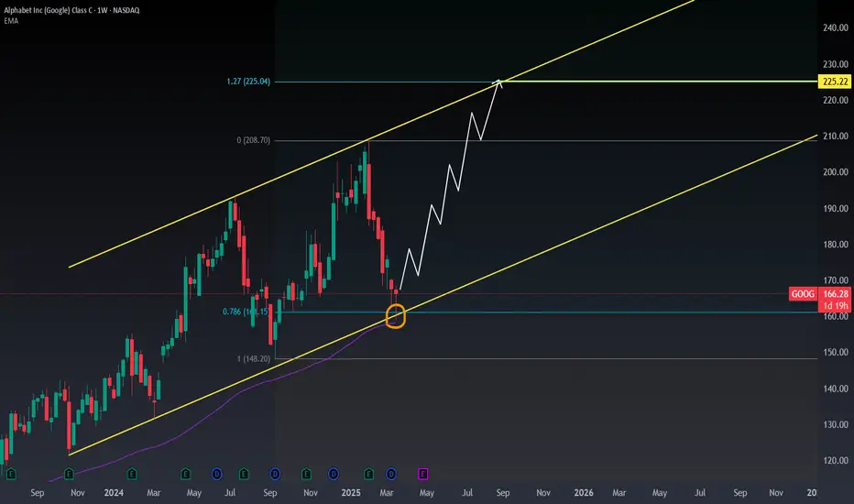This screenshot has width=854, height=504.
Task: Select the 1.27 (225.04) Fibonacci level label
Action: pyautogui.click(x=248, y=82)
